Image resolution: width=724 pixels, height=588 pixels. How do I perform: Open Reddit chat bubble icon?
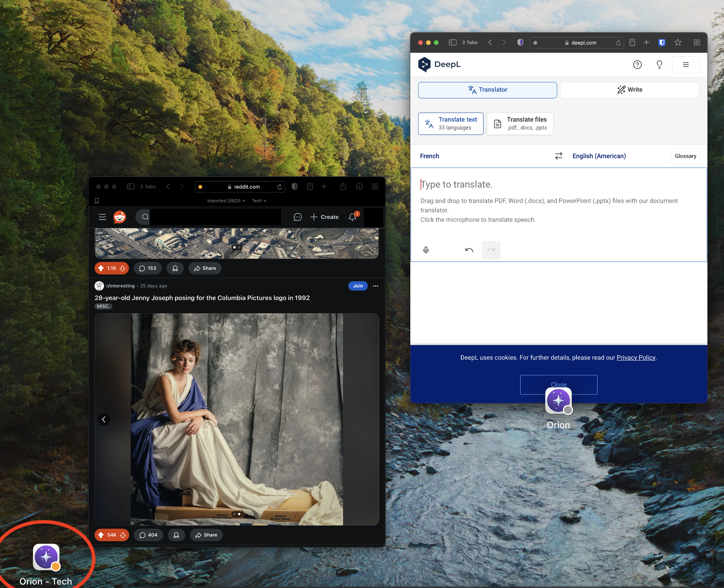coord(298,217)
